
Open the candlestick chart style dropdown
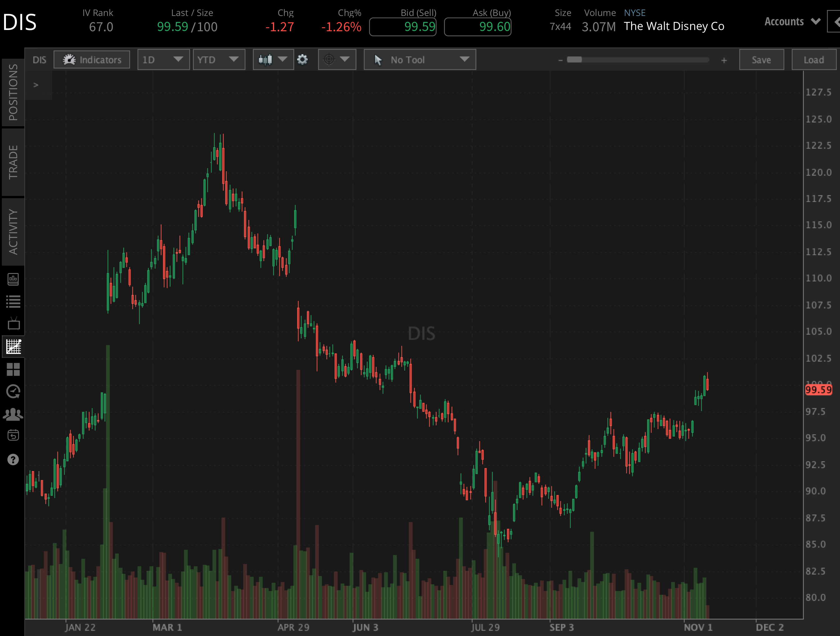pyautogui.click(x=273, y=60)
